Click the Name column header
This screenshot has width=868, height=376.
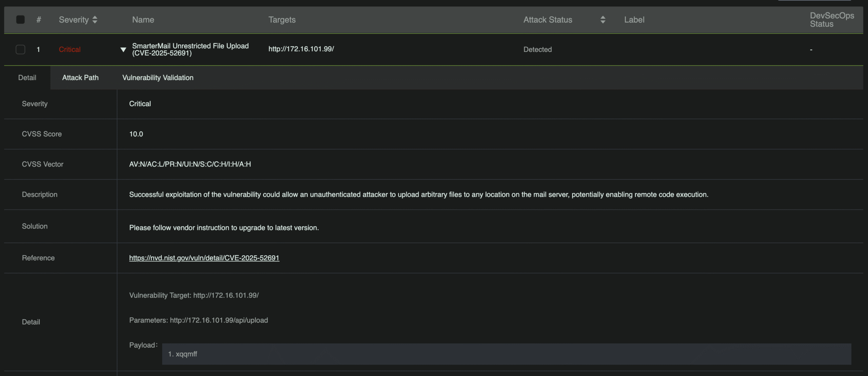click(143, 20)
